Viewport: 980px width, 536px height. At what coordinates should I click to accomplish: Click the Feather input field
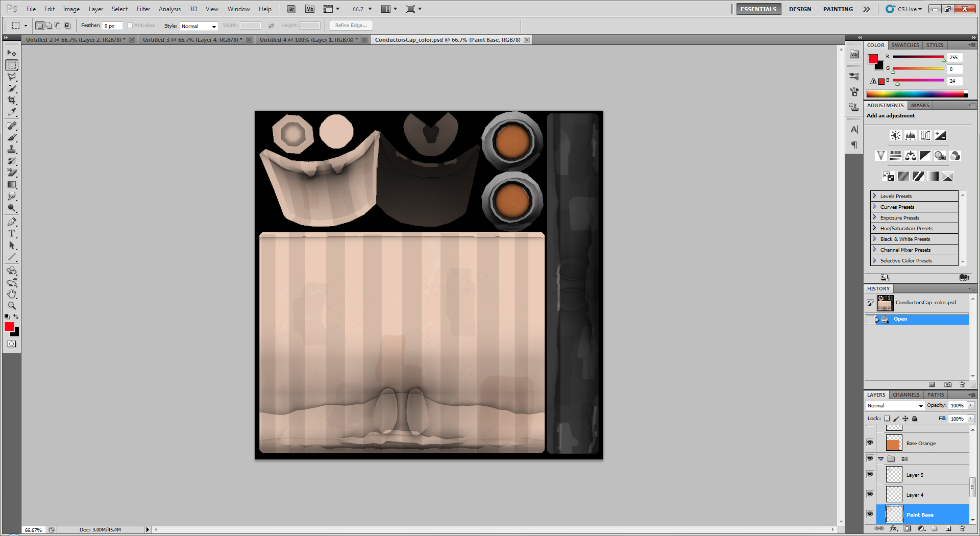[x=112, y=26]
